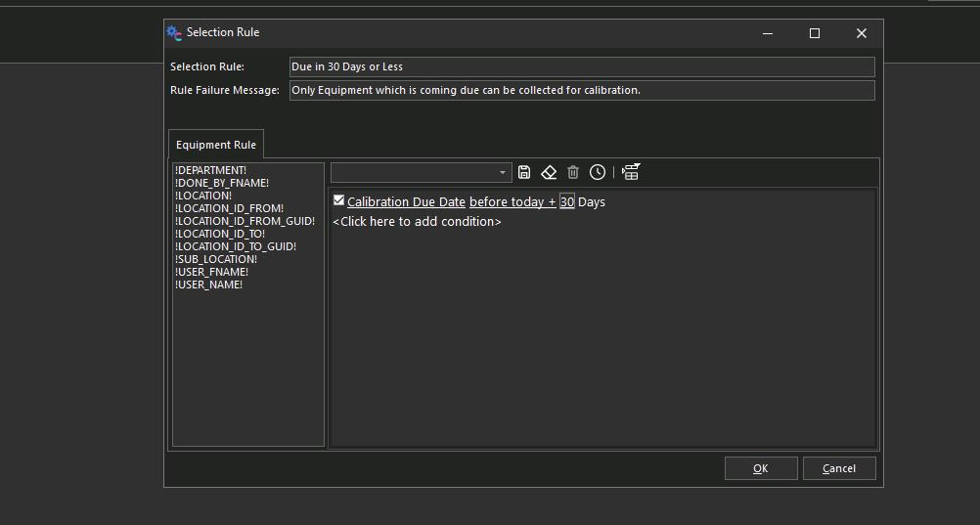Click the save rule icon
Viewport: 980px width, 525px height.
point(524,172)
